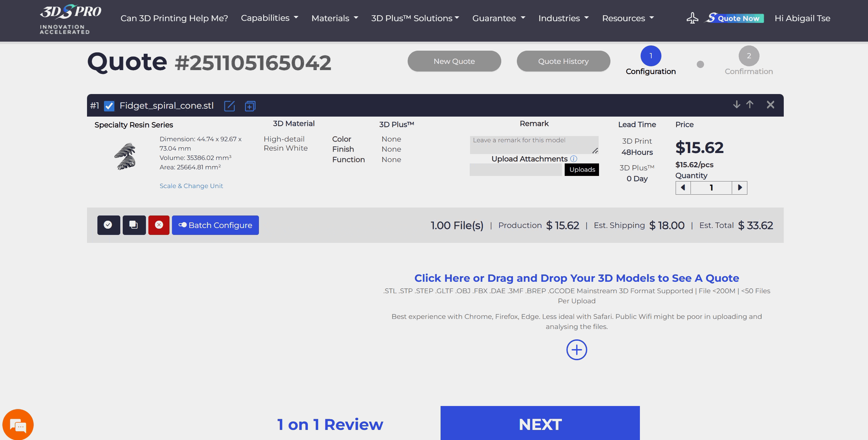Increase quantity with the right arrow
Screen dimensions: 868x440
(x=740, y=188)
